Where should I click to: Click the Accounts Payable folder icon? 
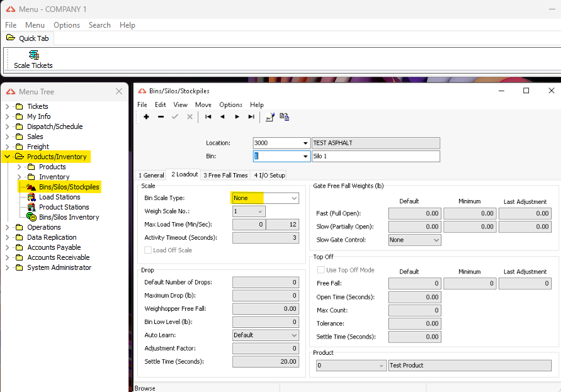coord(20,247)
